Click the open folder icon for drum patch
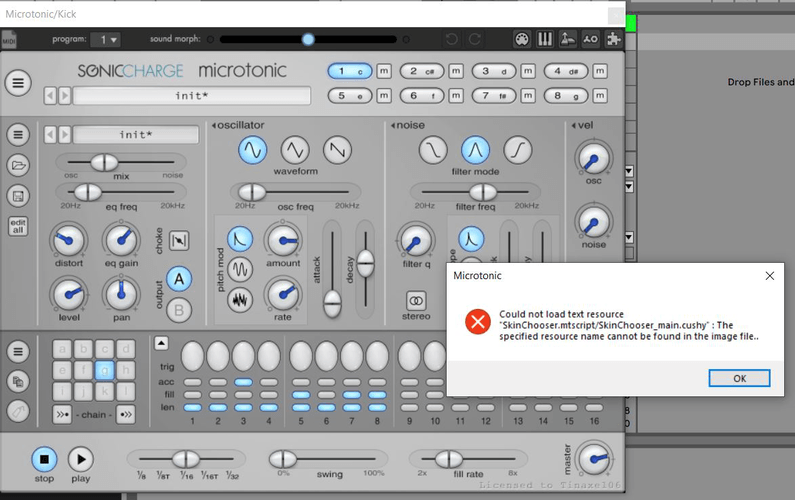The width and height of the screenshot is (795, 500). (18, 165)
